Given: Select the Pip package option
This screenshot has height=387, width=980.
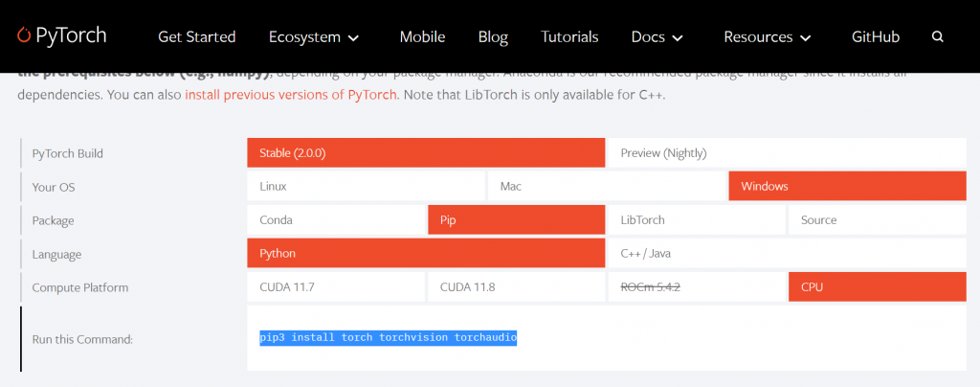Looking at the screenshot, I should [x=516, y=220].
